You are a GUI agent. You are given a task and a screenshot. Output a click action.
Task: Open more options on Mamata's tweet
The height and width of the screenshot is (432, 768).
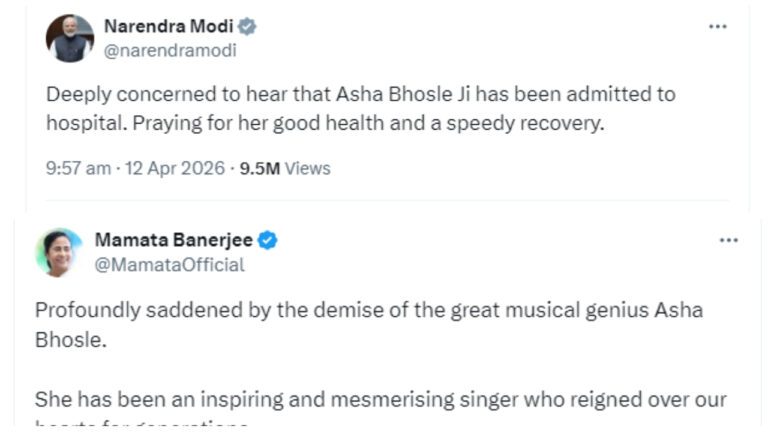[x=729, y=240]
